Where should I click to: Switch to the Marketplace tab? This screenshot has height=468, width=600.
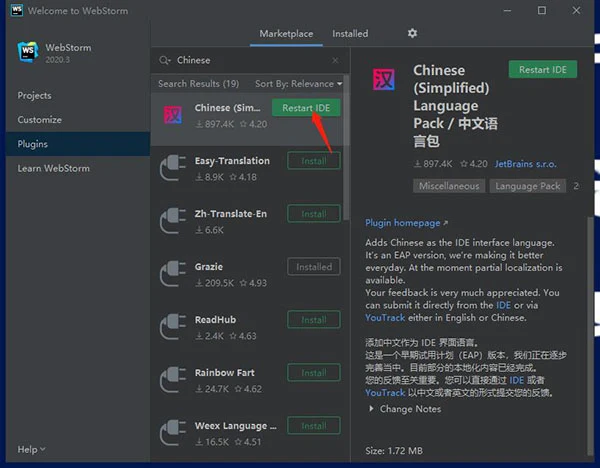point(286,34)
